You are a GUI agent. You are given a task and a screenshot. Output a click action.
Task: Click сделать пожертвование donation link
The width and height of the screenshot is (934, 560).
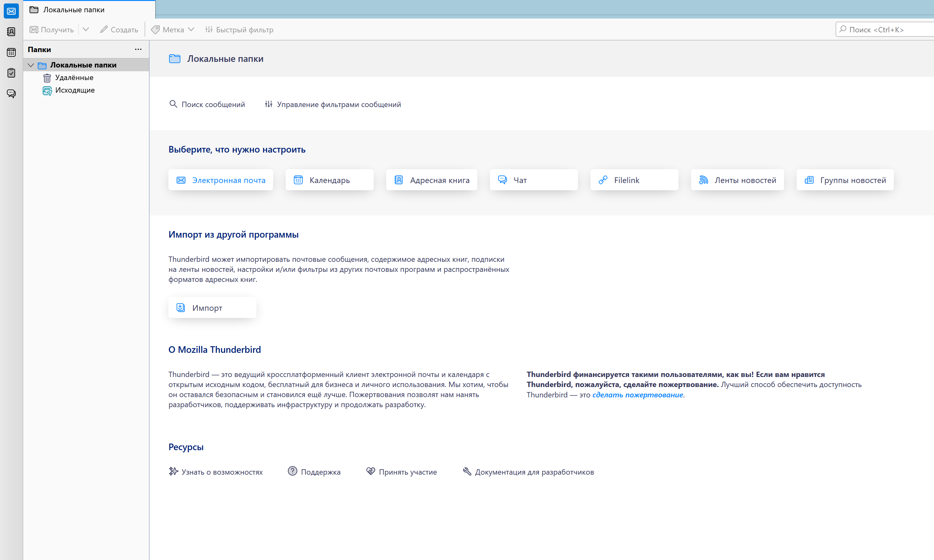coord(637,395)
